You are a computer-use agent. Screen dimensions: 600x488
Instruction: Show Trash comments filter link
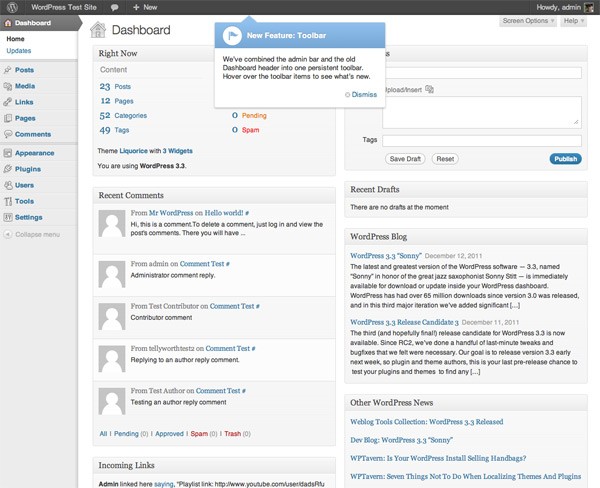233,434
